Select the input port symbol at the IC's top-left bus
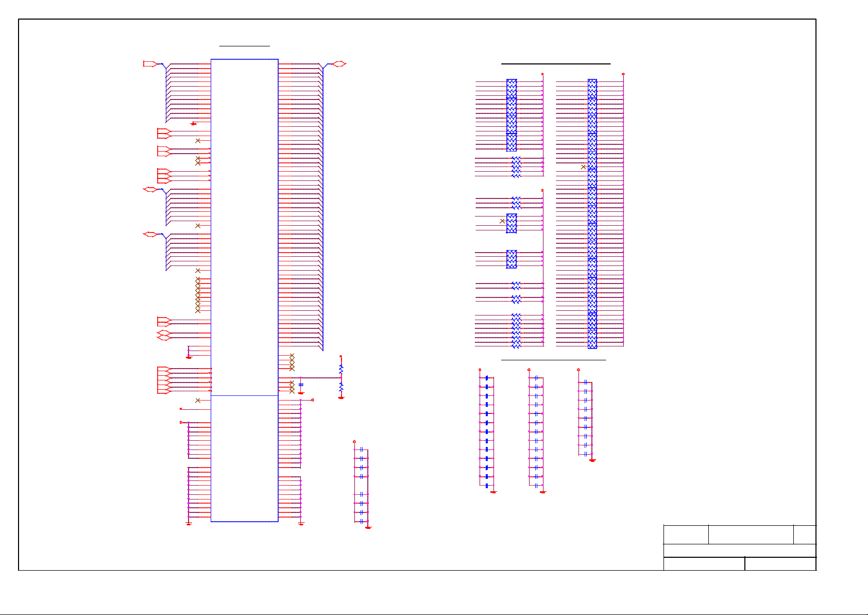This screenshot has width=868, height=615. [x=150, y=64]
